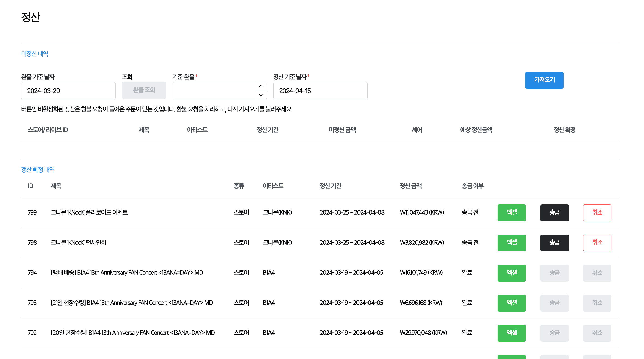This screenshot has height=359, width=644.
Task: Click 송금 전 status in row 798
Action: pos(470,243)
